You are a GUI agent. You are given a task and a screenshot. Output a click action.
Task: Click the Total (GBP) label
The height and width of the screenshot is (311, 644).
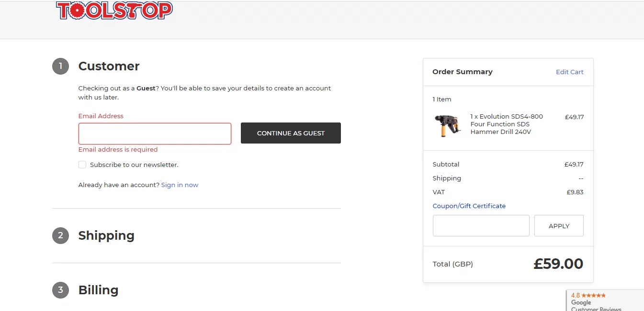[452, 264]
